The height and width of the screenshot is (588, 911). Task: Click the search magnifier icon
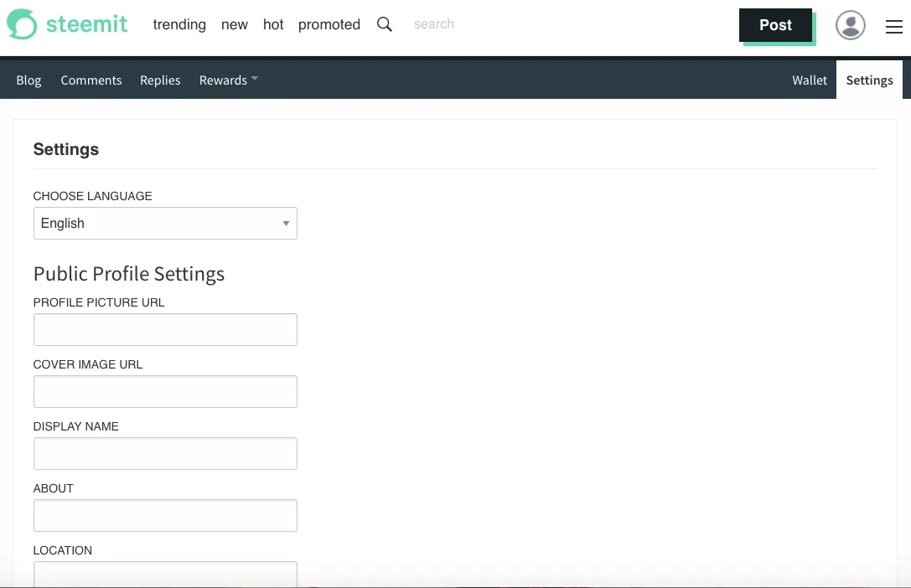pos(384,24)
